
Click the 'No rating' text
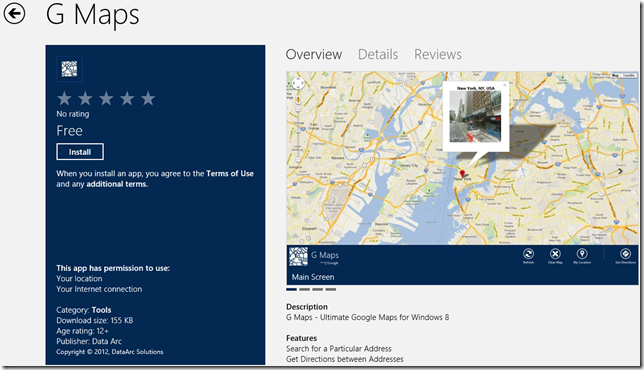[73, 114]
